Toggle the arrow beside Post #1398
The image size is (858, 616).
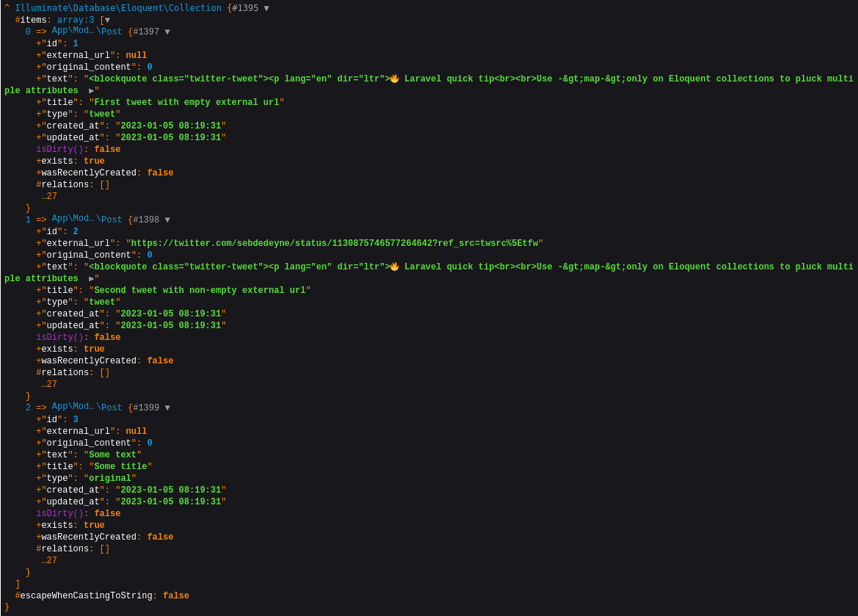[167, 220]
